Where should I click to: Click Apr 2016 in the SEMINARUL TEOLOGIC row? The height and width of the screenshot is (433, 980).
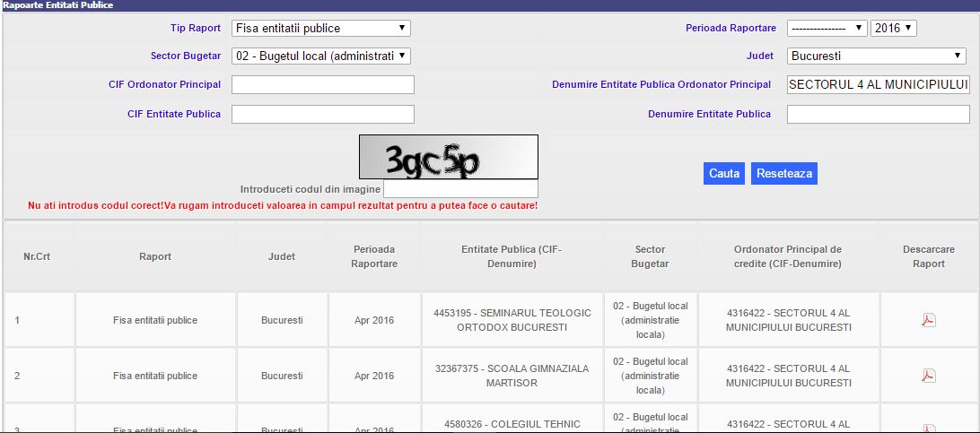click(374, 320)
